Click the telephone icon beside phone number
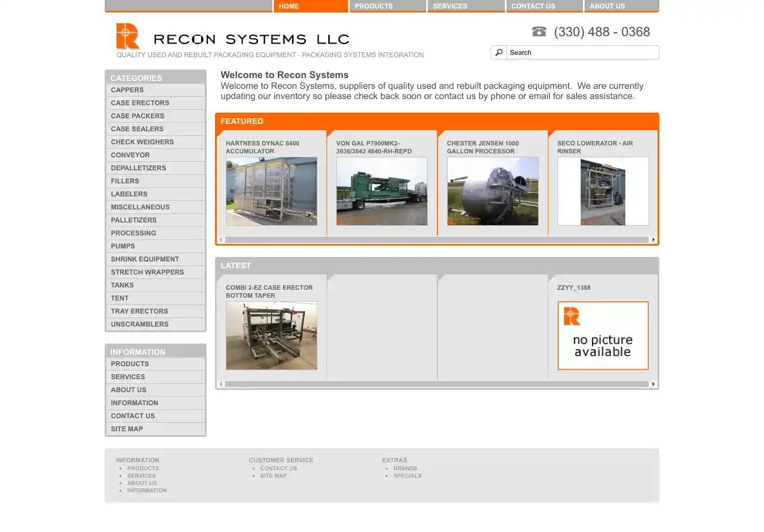The width and height of the screenshot is (764, 532). [x=539, y=32]
